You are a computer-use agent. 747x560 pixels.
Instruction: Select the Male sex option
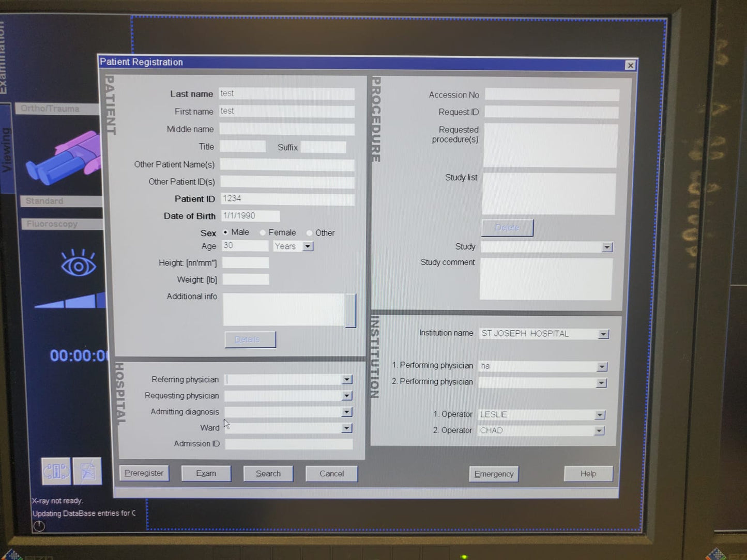tap(225, 232)
